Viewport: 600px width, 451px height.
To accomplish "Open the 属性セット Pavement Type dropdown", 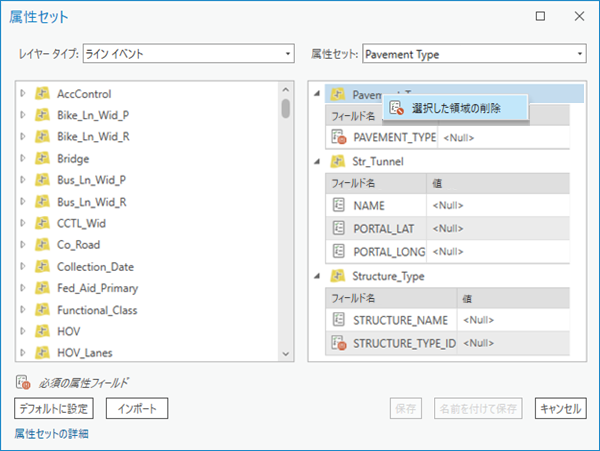I will tap(474, 54).
